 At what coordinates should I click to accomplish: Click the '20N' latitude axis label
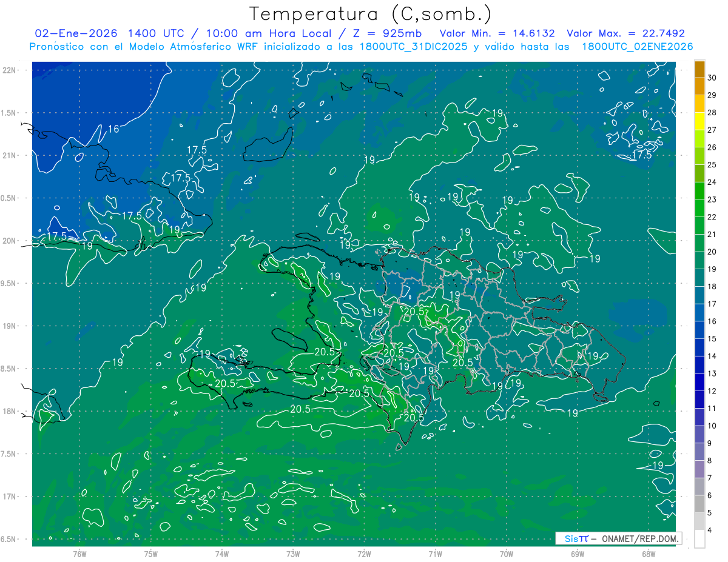point(10,241)
